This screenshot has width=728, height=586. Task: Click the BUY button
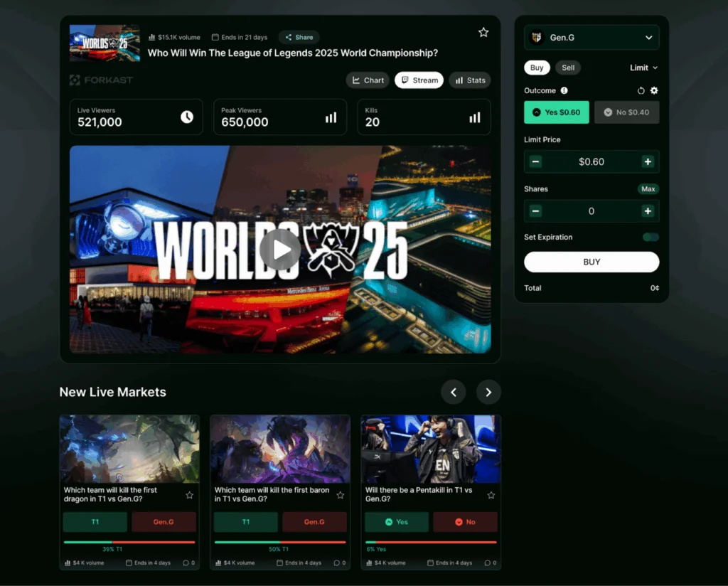[x=591, y=262]
